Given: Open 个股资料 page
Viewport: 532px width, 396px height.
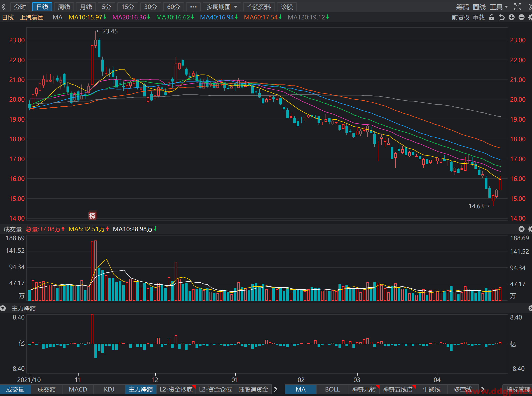Looking at the screenshot, I should (259, 7).
